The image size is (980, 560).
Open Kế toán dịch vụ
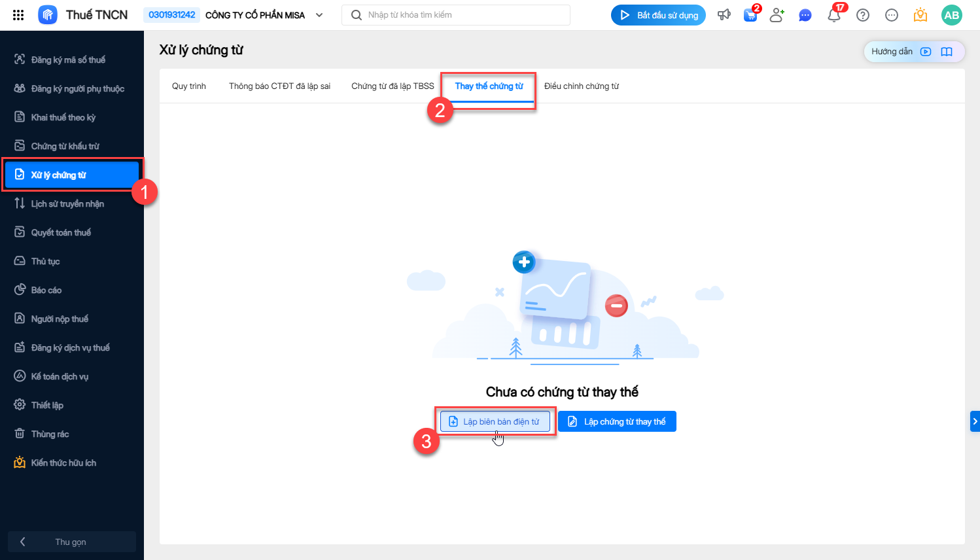[72, 376]
